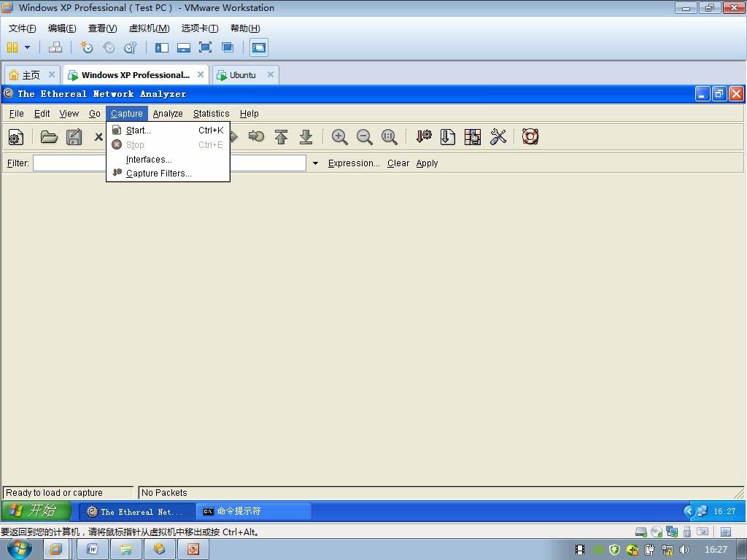Toggle VMware library sidebar icon
This screenshot has height=560, width=747.
161,47
